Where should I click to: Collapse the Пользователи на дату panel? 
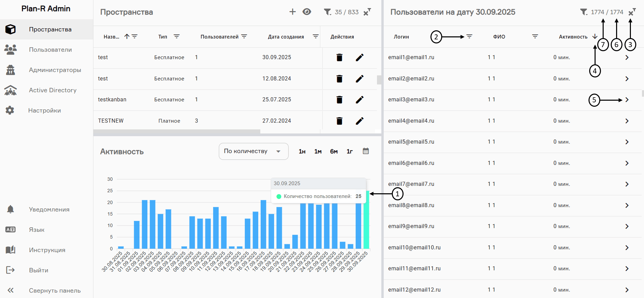click(632, 12)
